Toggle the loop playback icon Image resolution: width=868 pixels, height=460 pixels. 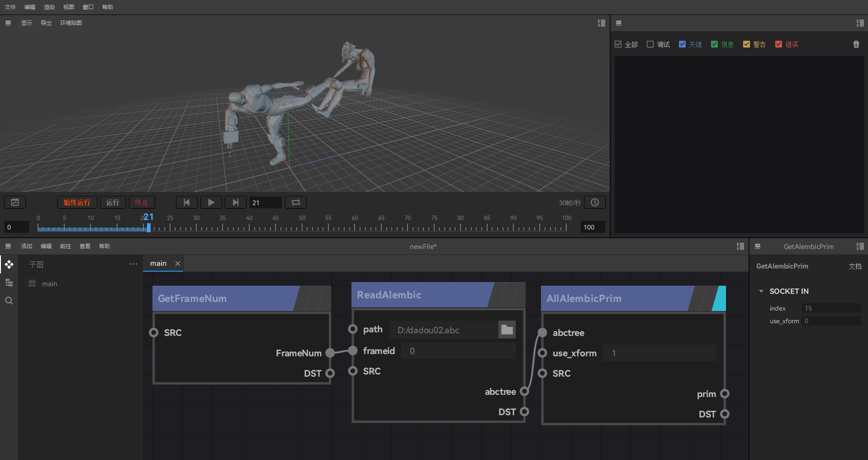296,202
